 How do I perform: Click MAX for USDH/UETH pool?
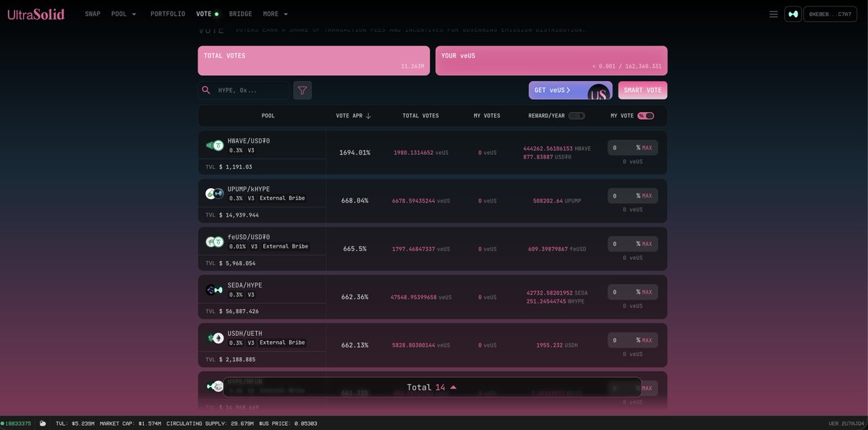pyautogui.click(x=647, y=340)
